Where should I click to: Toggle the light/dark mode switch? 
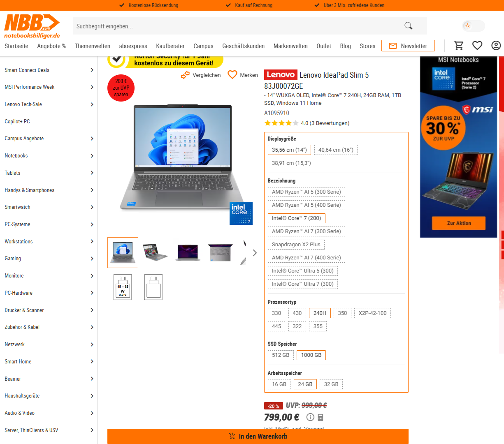click(474, 26)
